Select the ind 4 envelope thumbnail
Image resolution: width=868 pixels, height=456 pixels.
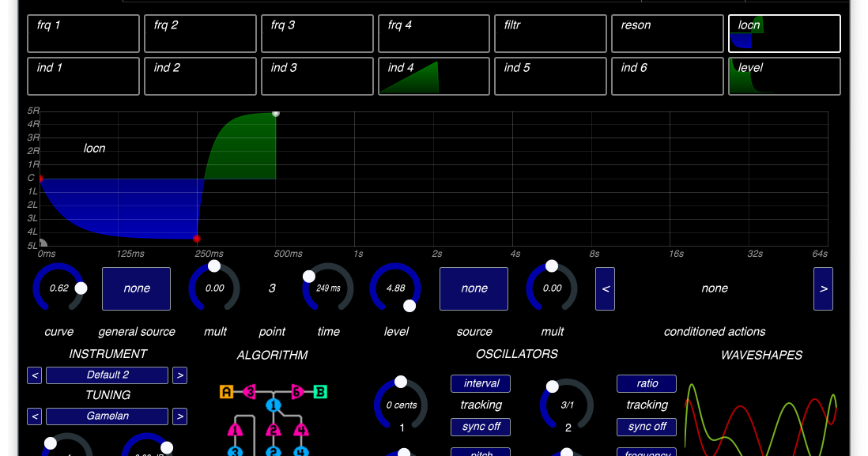433,76
